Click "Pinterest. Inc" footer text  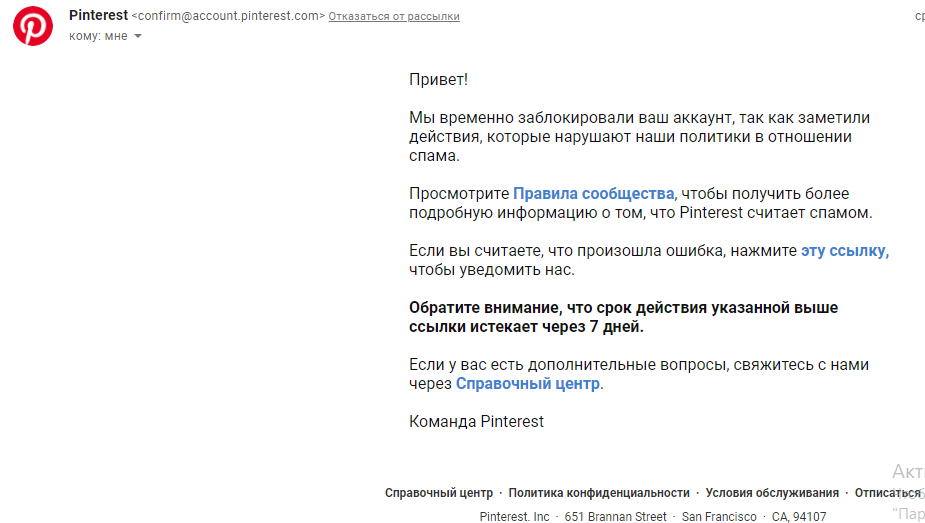tap(514, 517)
